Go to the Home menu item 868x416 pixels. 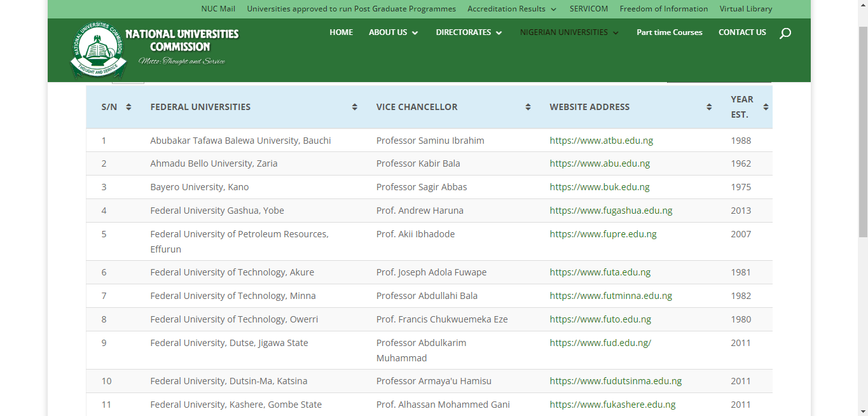coord(341,32)
